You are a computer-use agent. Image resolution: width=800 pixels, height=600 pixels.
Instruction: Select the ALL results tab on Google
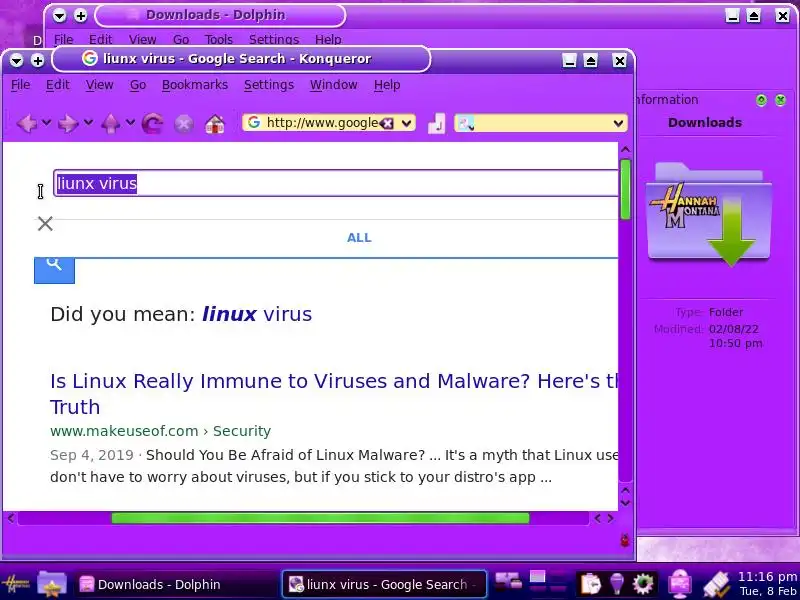tap(359, 238)
